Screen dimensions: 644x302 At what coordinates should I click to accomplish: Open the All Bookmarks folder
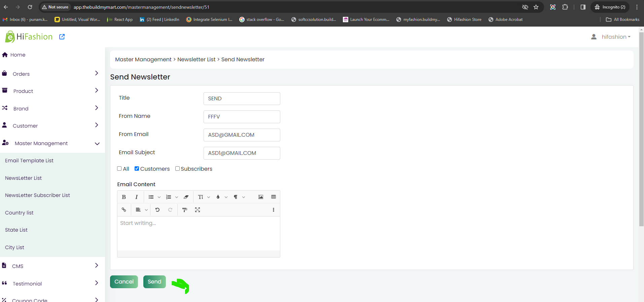[x=623, y=20]
